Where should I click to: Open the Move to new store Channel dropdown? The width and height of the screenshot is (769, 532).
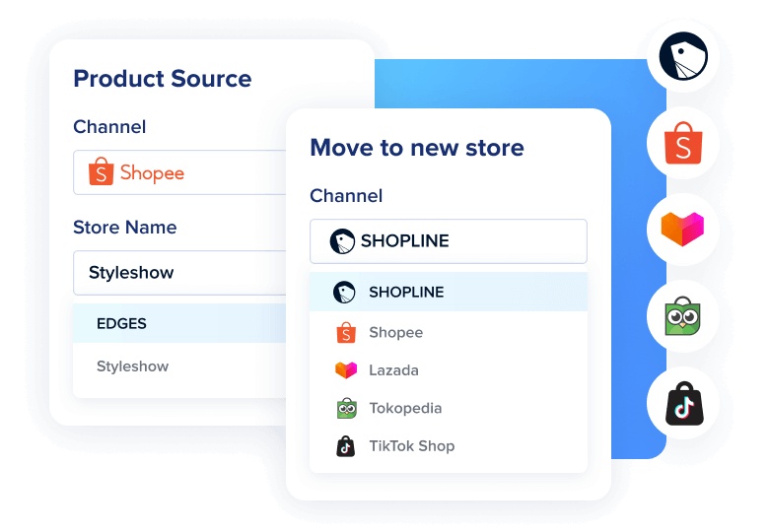(x=449, y=241)
